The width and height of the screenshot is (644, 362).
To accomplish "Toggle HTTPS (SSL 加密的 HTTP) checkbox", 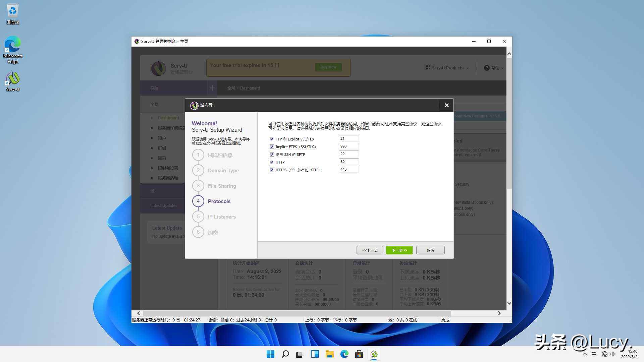I will click(272, 170).
